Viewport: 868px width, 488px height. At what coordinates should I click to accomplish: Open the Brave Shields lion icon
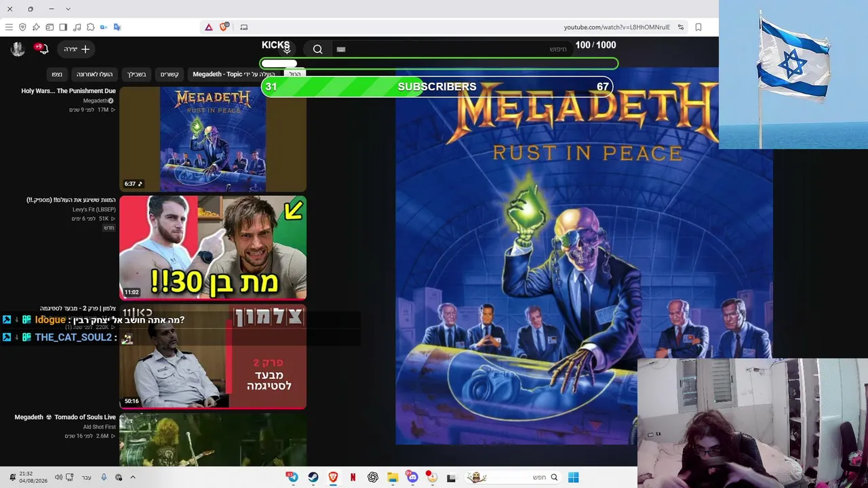click(224, 27)
